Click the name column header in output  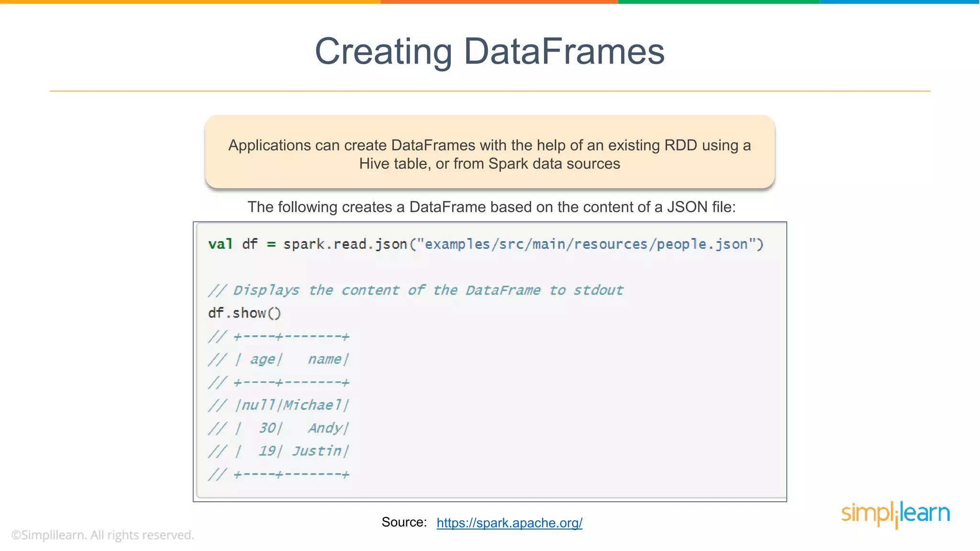324,359
